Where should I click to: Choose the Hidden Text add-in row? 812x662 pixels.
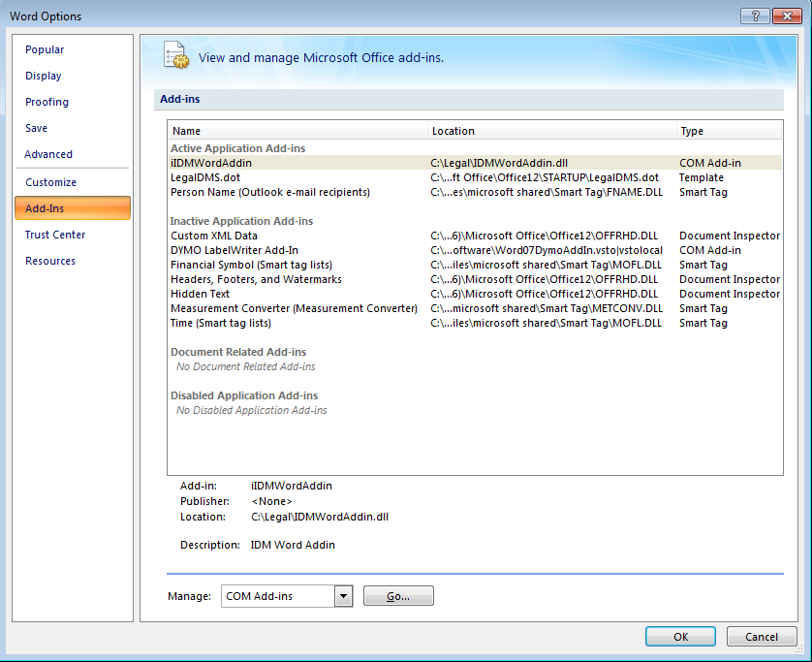point(200,294)
